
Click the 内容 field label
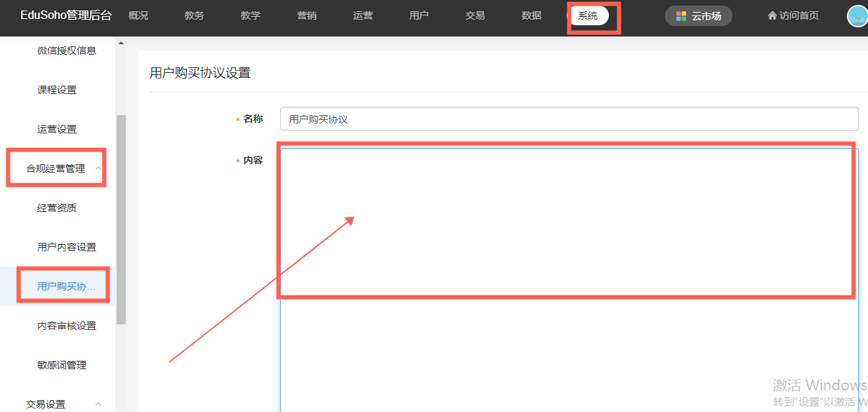click(x=253, y=160)
